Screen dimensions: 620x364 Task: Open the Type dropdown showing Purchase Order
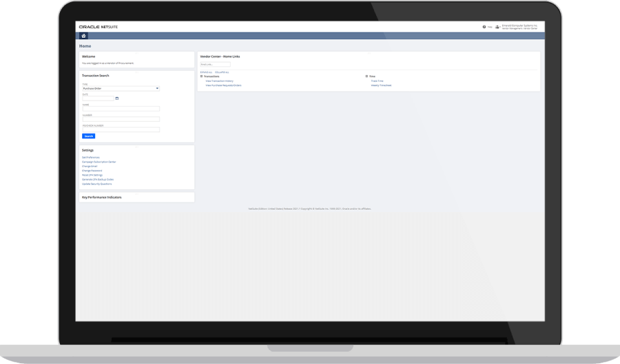coord(121,89)
